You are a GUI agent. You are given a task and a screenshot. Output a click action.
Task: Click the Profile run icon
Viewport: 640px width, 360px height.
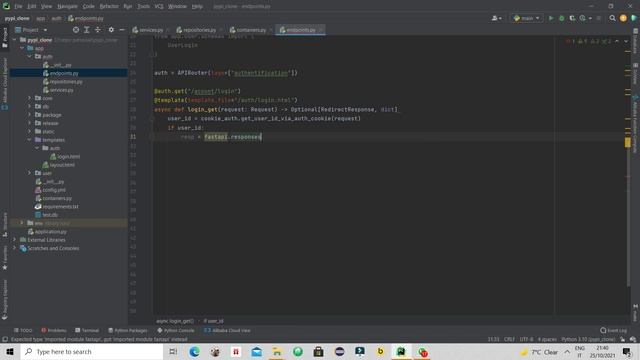(x=583, y=18)
